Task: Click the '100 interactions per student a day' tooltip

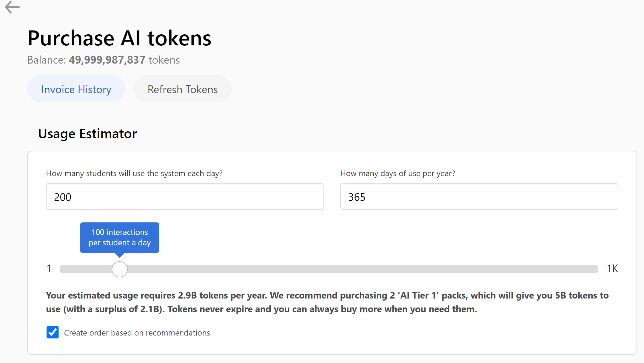Action: (120, 238)
